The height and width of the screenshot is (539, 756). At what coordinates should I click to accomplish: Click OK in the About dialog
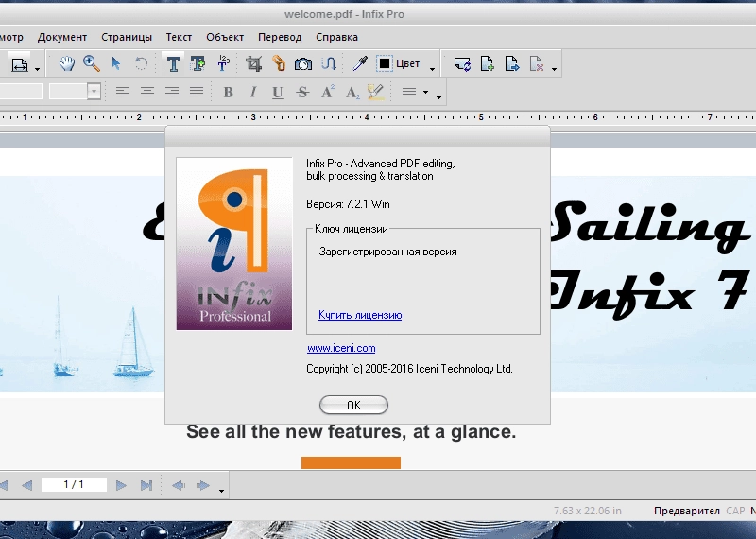click(353, 405)
